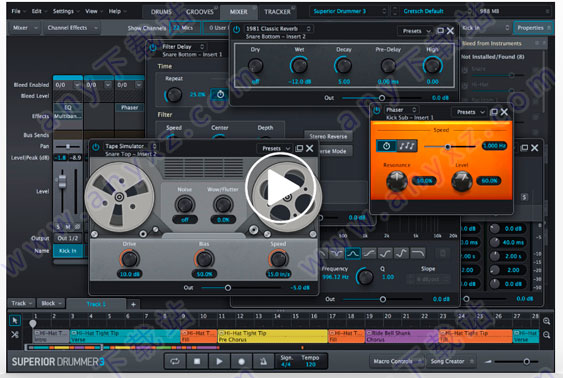Open Classic Reverb Presets dropdown

[x=416, y=31]
